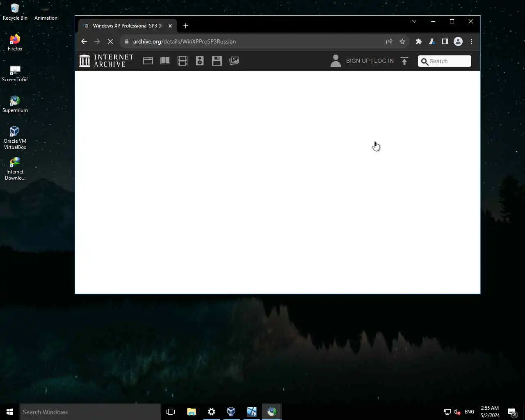Open the browser profile avatar
Viewport: 525px width, 420px height.
tap(458, 41)
